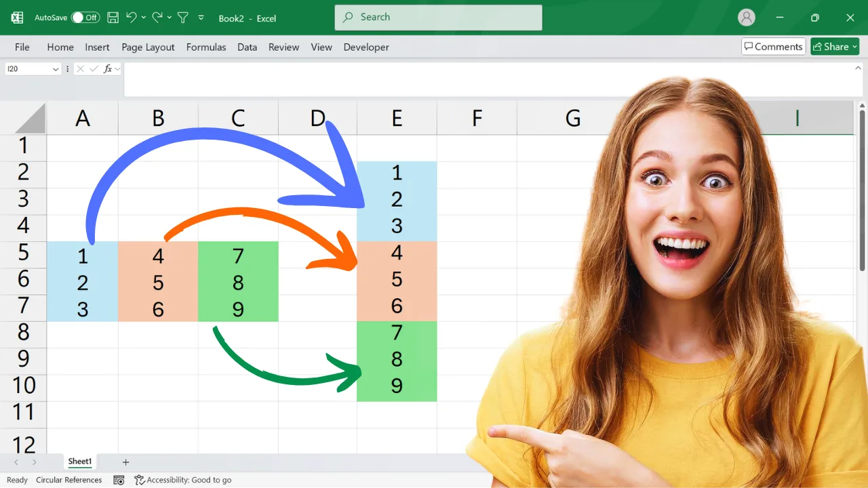Undo the last action
This screenshot has height=488, width=868.
(x=131, y=18)
